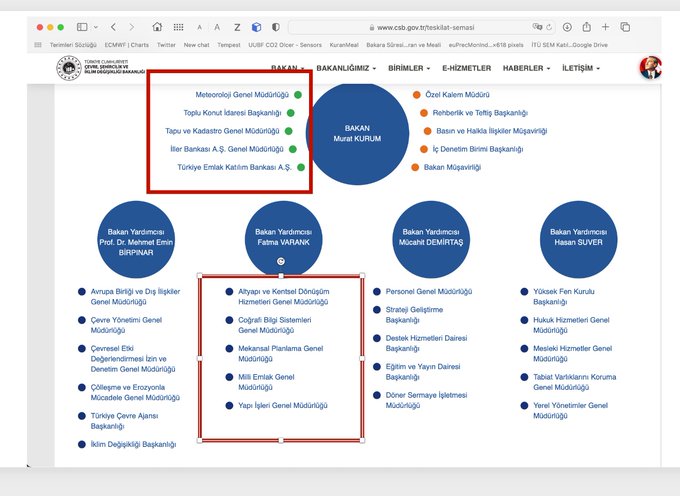Screen dimensions: 680x496
Task: Click the Z extension icon
Action: [237, 27]
